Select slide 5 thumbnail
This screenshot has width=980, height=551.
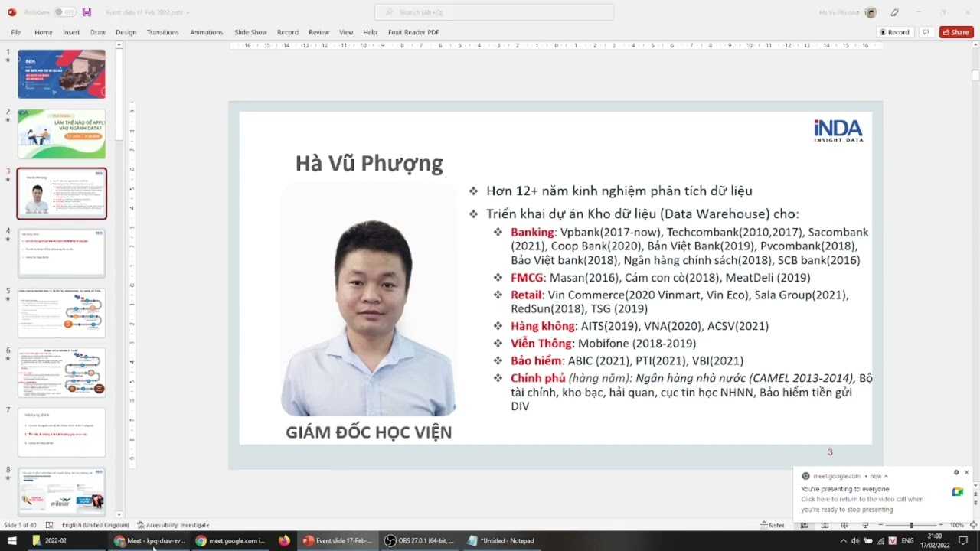click(61, 313)
